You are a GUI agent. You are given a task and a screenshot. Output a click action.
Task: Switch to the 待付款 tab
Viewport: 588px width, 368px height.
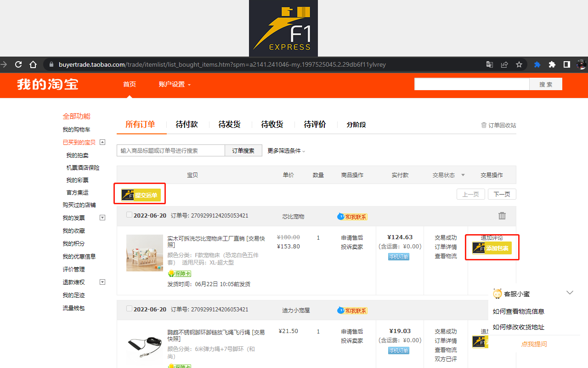pos(187,124)
